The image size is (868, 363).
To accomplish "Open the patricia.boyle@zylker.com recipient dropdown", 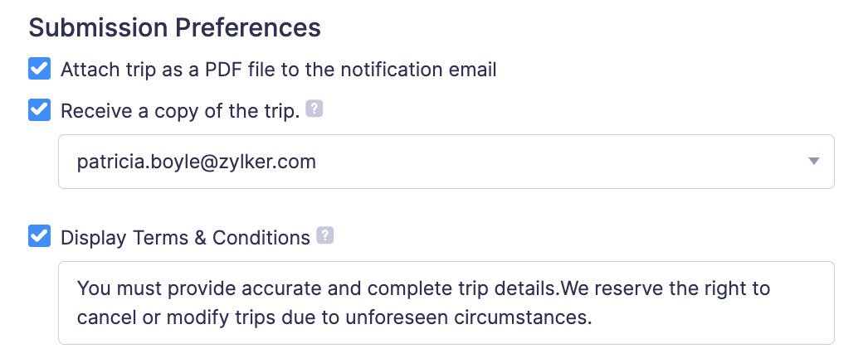I will (x=446, y=162).
